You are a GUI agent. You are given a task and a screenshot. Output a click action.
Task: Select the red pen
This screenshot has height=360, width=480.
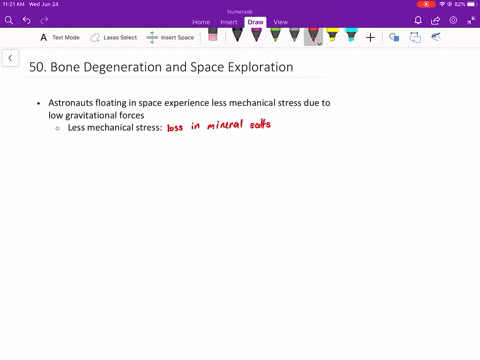click(313, 35)
